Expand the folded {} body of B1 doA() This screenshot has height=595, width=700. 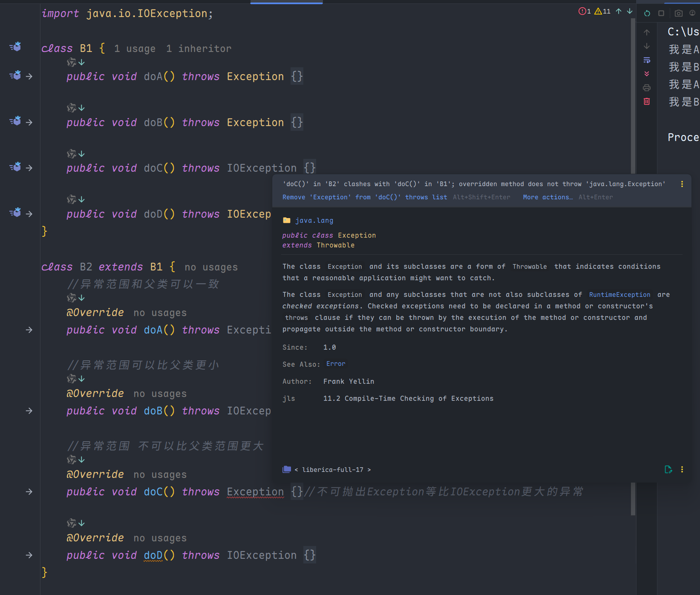coord(297,76)
